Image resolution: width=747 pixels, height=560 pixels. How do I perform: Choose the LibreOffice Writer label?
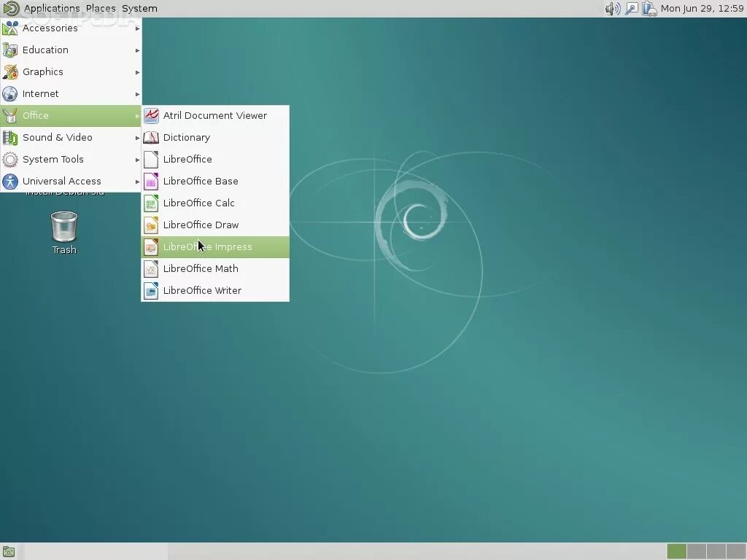coord(202,291)
